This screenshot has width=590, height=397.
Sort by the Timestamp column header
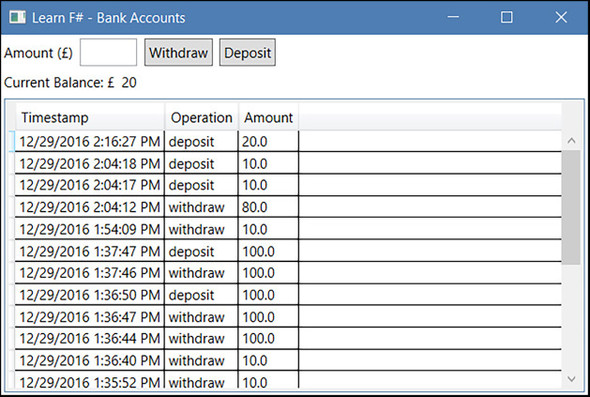[x=90, y=117]
